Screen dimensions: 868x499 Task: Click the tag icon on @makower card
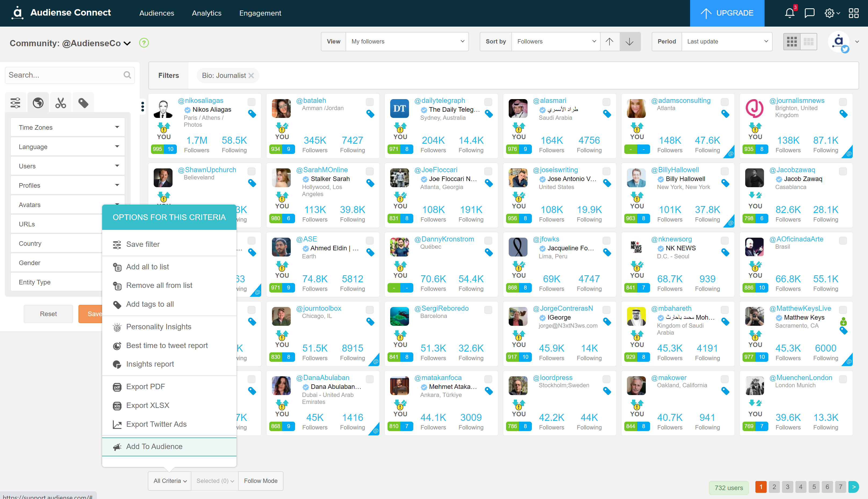pyautogui.click(x=725, y=391)
